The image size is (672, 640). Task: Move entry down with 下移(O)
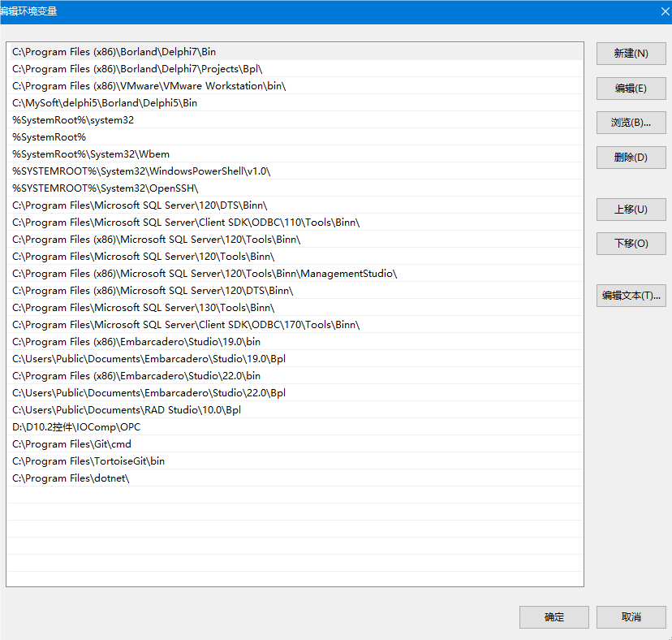[631, 244]
